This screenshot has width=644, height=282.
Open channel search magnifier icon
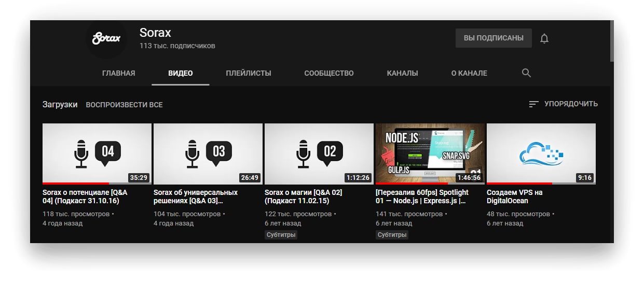click(526, 73)
